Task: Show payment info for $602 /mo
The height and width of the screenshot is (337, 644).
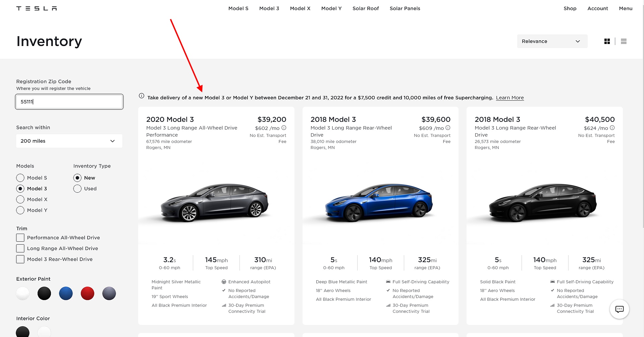Action: pos(284,128)
